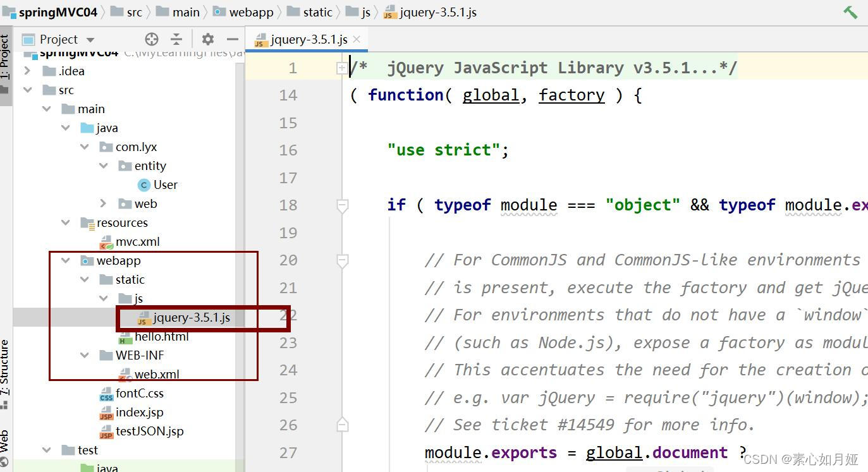
Task: Click the Build project hammer icon
Action: click(850, 12)
